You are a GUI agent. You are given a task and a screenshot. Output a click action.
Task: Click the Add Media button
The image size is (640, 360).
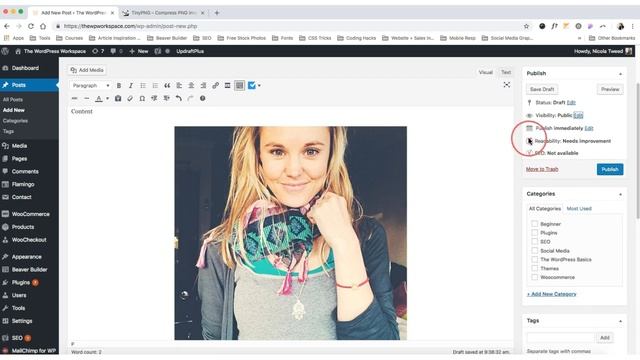(x=87, y=70)
